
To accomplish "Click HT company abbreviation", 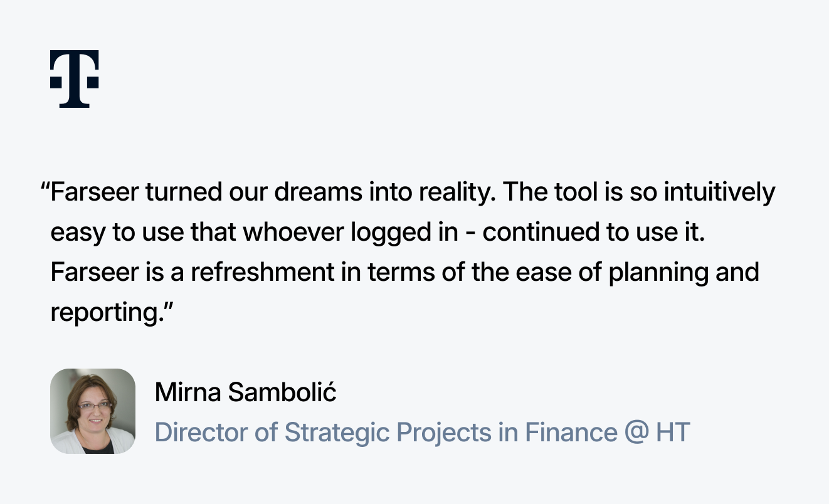I will coord(673,433).
